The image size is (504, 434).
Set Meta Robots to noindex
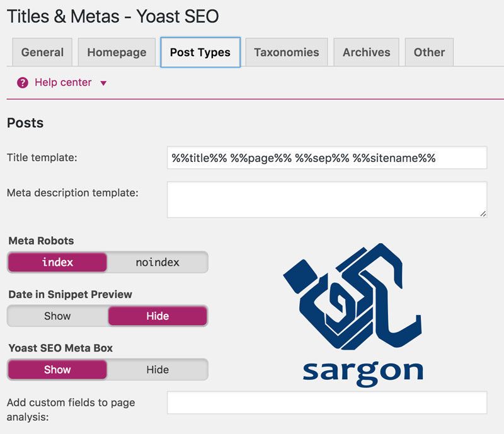click(x=157, y=262)
